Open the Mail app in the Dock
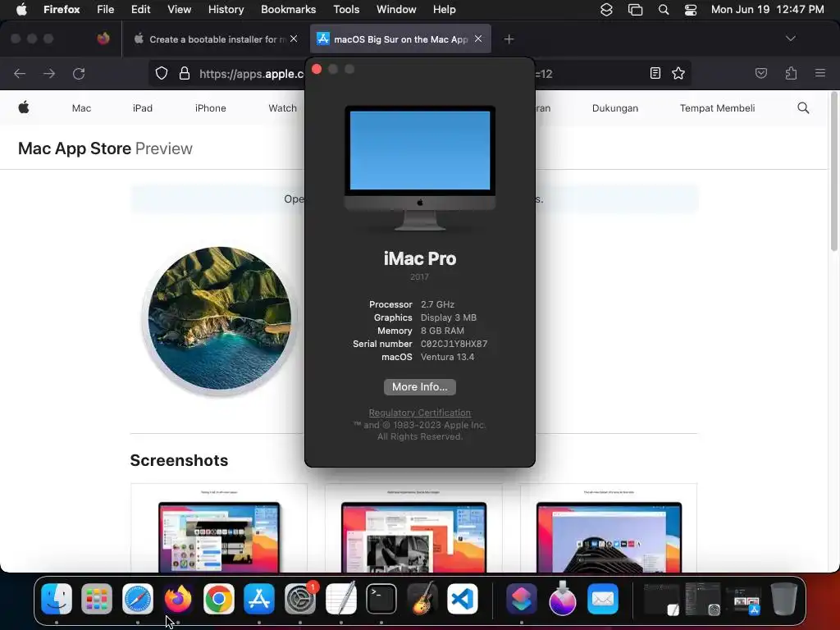Image resolution: width=840 pixels, height=630 pixels. 603,598
